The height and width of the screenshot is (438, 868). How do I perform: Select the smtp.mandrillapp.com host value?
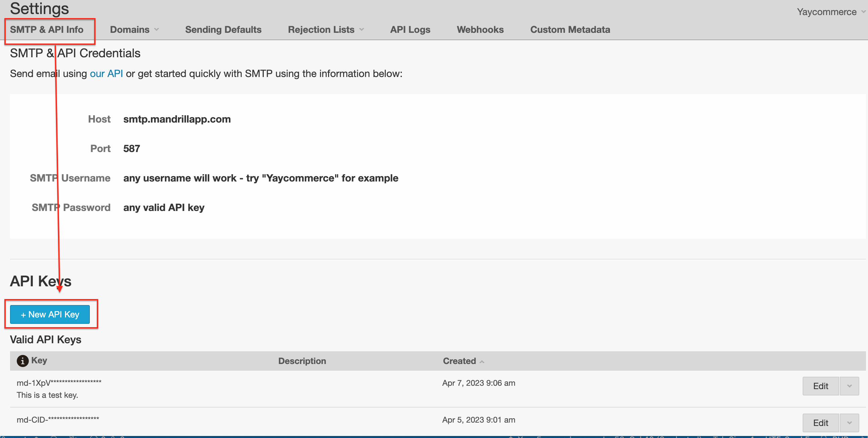pyautogui.click(x=177, y=119)
